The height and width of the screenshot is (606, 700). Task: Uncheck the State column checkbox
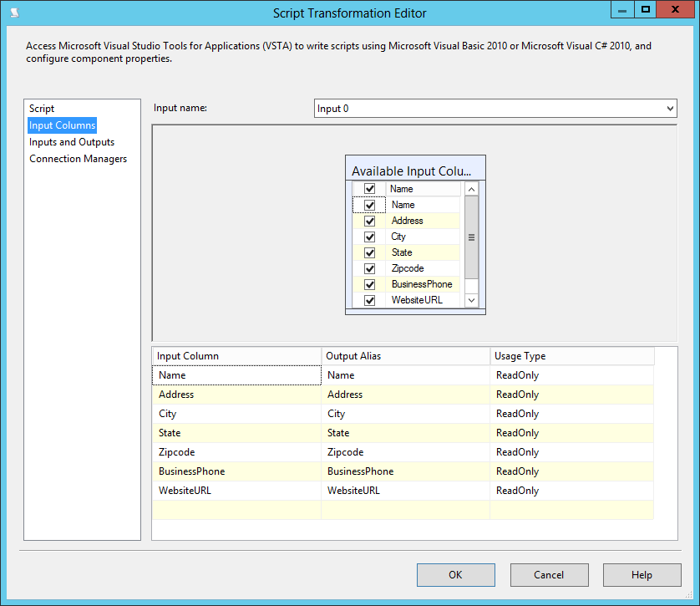point(369,252)
